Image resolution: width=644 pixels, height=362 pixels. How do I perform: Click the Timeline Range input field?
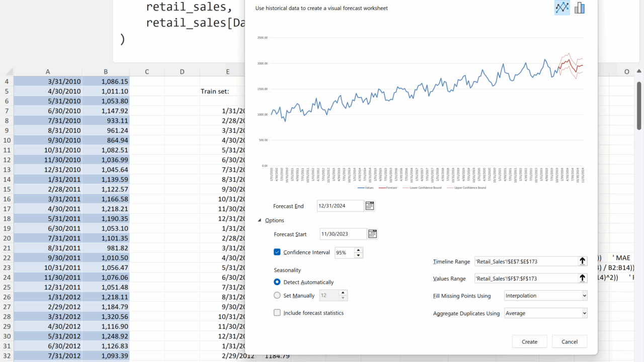click(525, 261)
